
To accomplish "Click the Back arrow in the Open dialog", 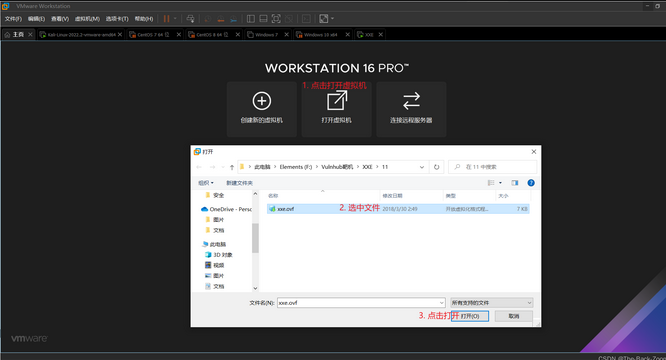I will (x=199, y=167).
